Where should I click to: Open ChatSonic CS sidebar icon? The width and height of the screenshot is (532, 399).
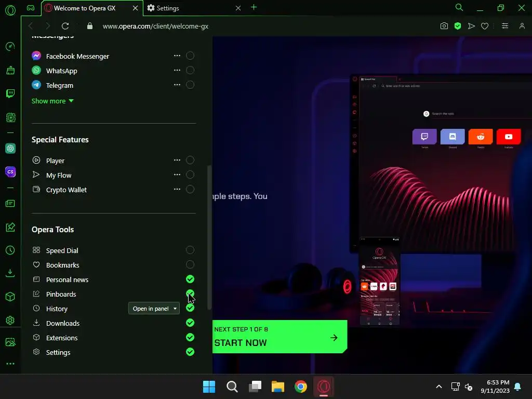10,171
